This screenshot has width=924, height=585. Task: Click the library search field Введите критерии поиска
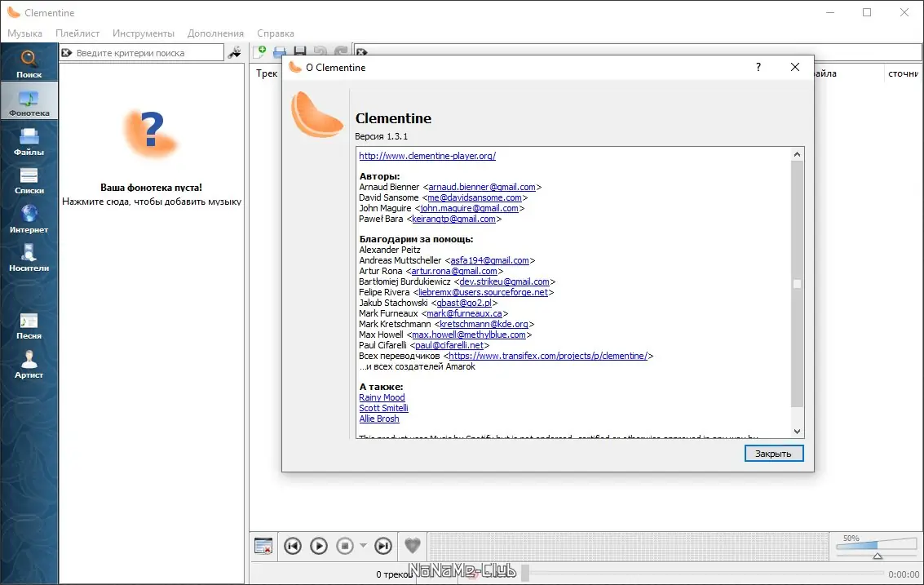tap(141, 52)
